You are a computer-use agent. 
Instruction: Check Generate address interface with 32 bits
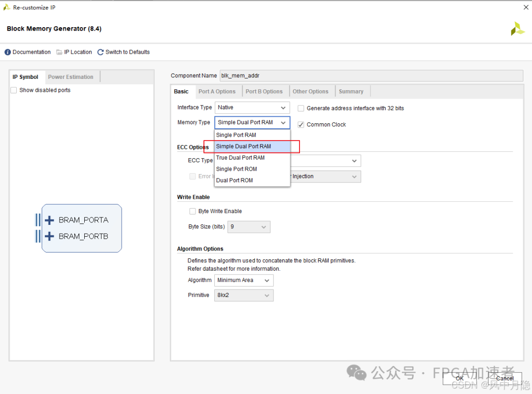pos(301,108)
